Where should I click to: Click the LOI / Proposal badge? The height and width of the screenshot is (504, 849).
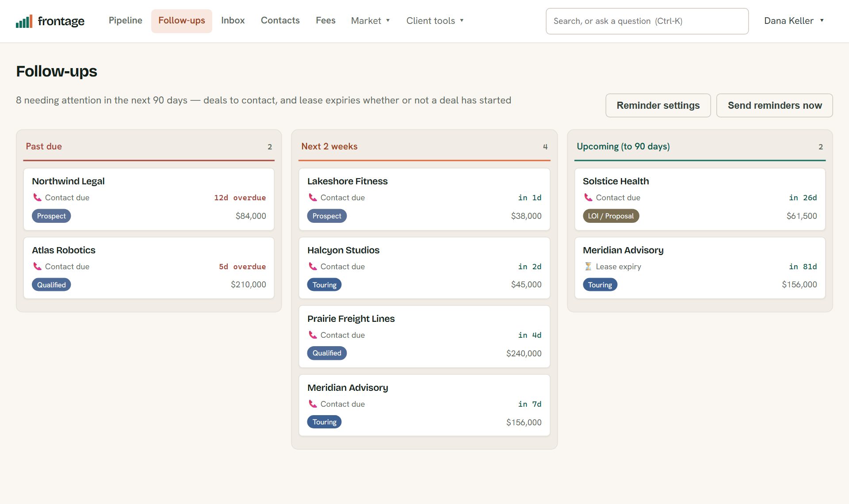611,216
